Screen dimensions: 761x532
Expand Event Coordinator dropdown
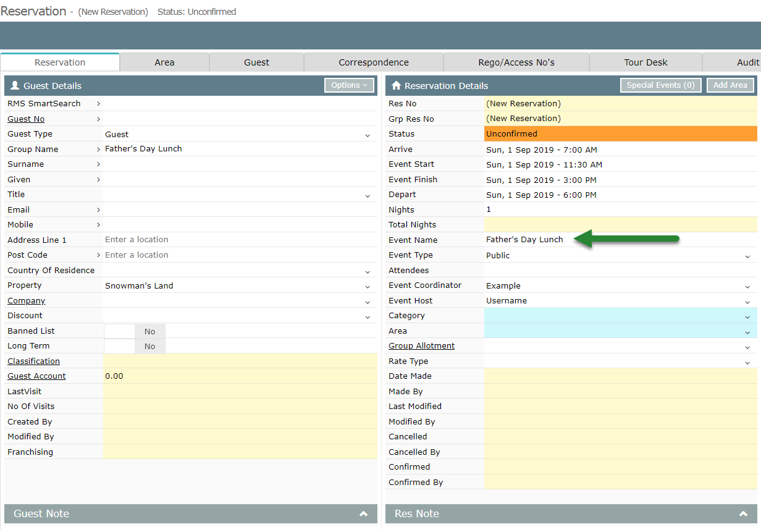click(747, 286)
